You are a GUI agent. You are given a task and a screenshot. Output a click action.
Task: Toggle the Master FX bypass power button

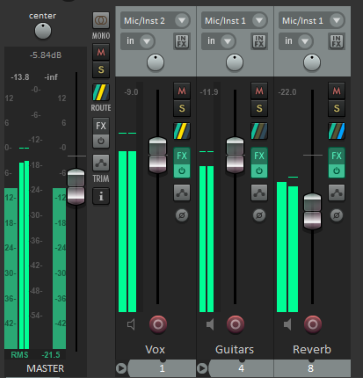pyautogui.click(x=101, y=141)
